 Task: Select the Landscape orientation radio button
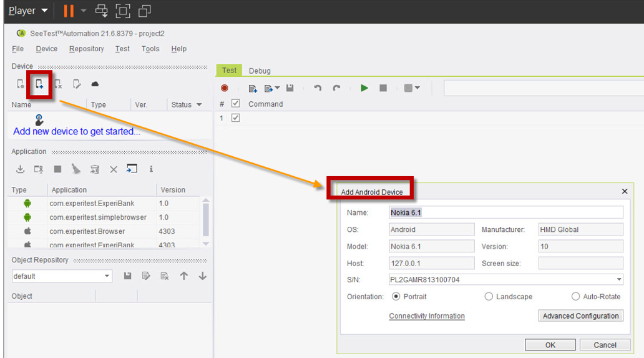coord(489,296)
